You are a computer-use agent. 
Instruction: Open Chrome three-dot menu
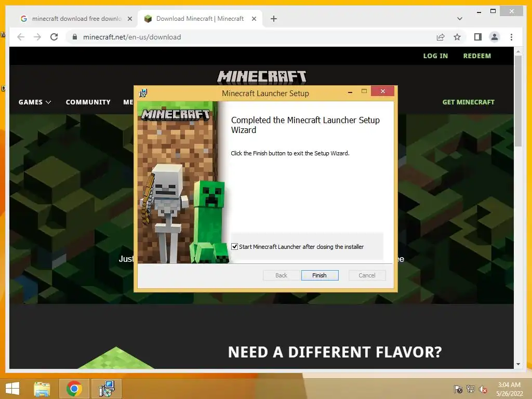tap(511, 37)
